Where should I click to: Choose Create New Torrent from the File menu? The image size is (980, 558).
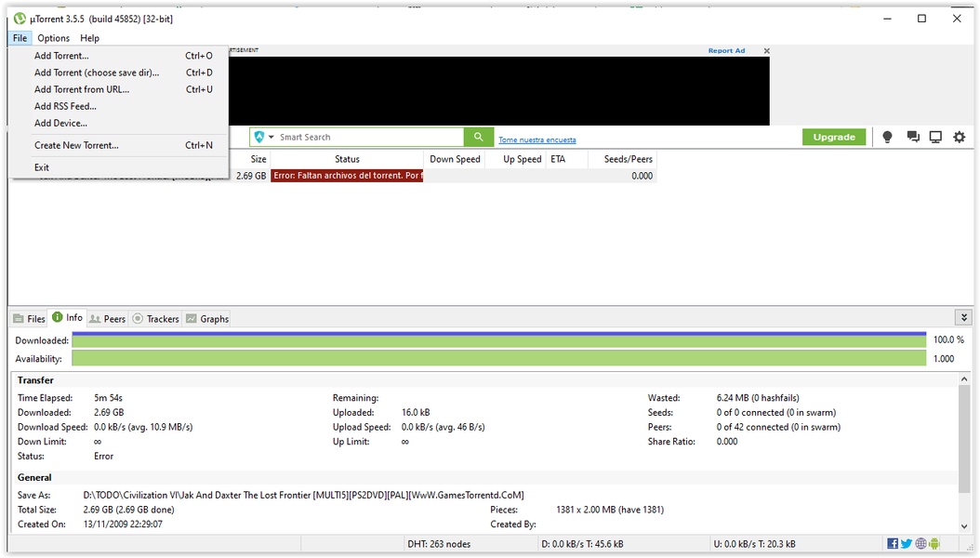tap(76, 145)
